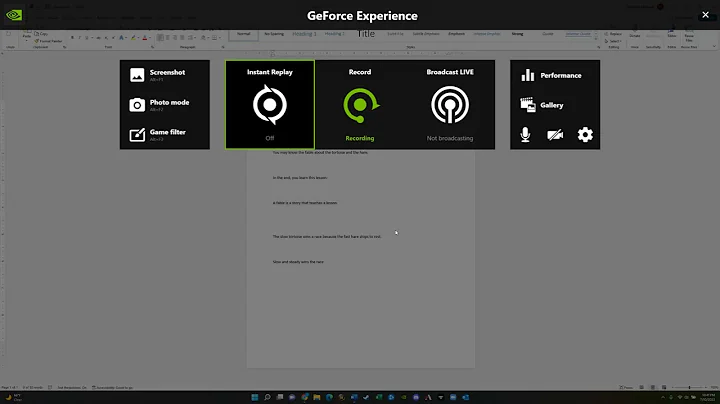Click the green Record icon
Viewport: 720px width, 404px height.
360,105
